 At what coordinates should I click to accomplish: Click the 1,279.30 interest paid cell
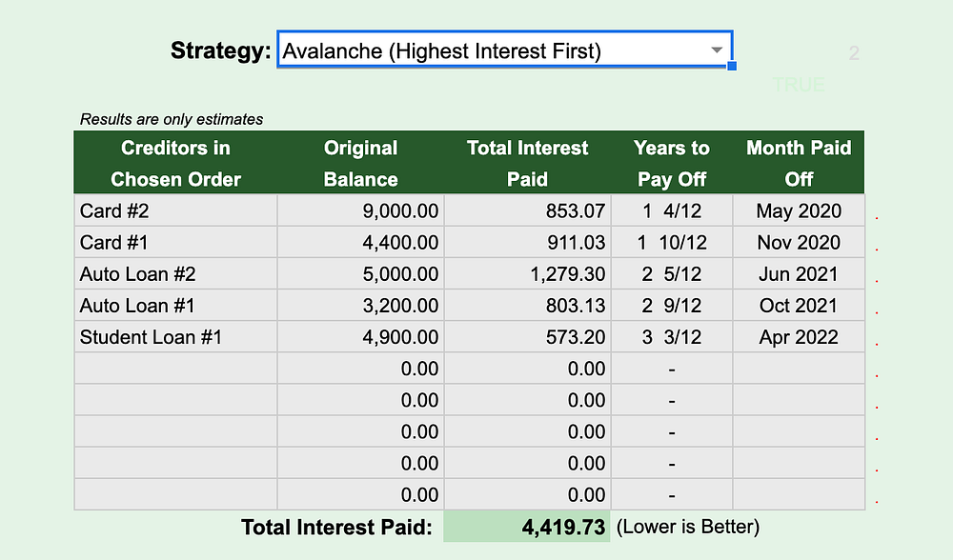click(528, 274)
